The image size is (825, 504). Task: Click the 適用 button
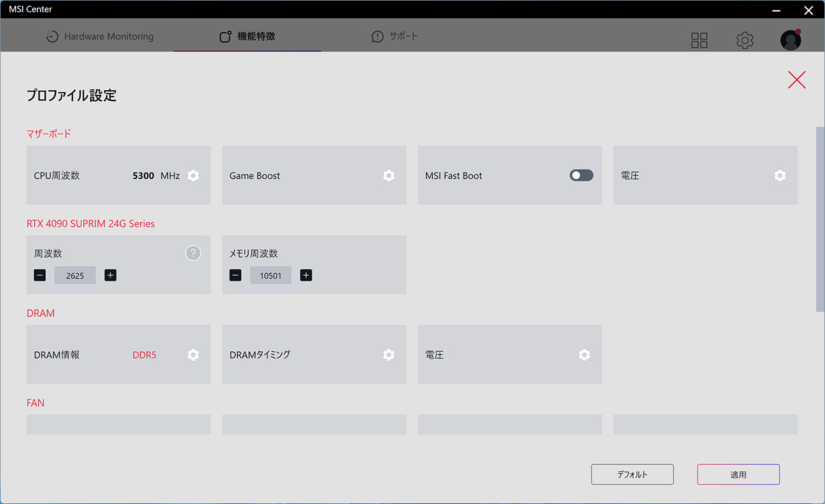coord(739,474)
